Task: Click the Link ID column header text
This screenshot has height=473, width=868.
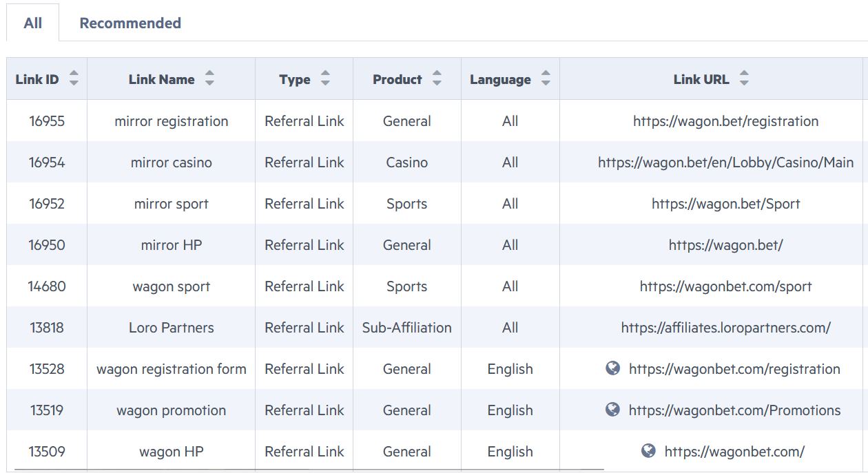Action: coord(37,79)
